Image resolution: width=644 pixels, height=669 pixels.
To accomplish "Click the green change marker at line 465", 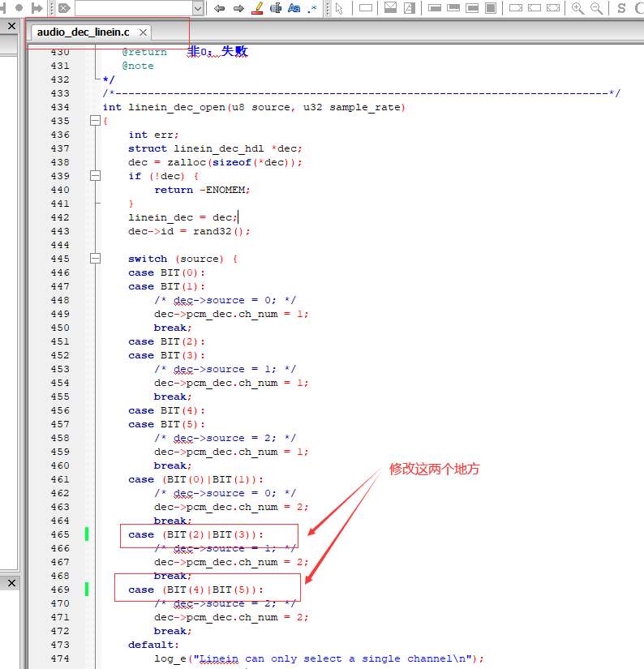I will point(87,534).
